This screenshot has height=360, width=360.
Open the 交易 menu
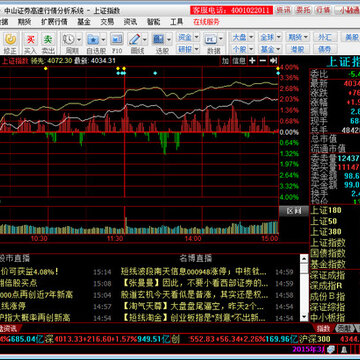(x=107, y=22)
